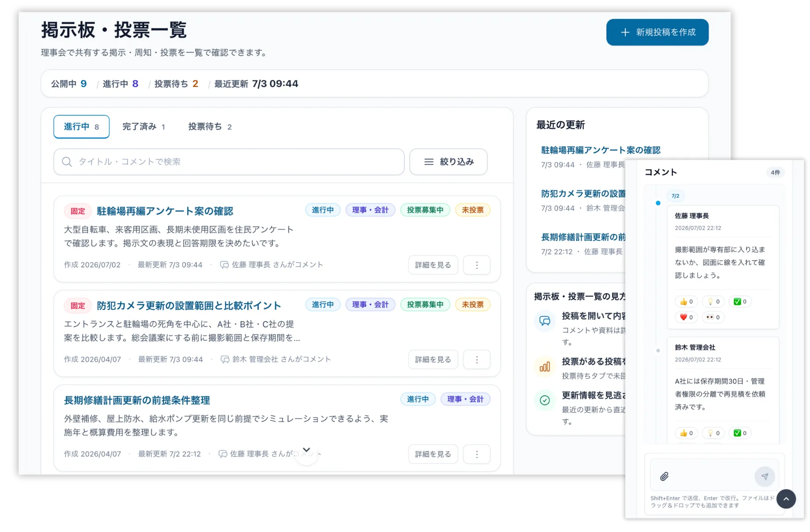This screenshot has width=810, height=532.
Task: Click 詳細を見る for 駐輪場再編アンケート post
Action: (433, 265)
